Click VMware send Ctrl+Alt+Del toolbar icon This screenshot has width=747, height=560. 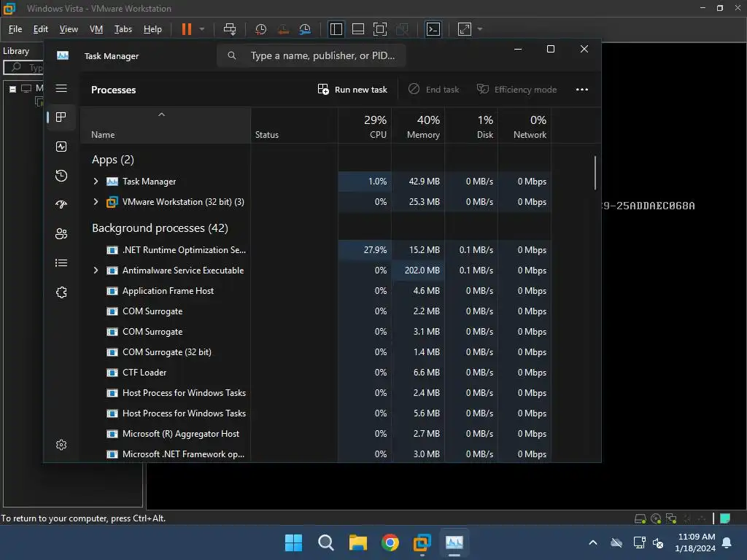230,29
